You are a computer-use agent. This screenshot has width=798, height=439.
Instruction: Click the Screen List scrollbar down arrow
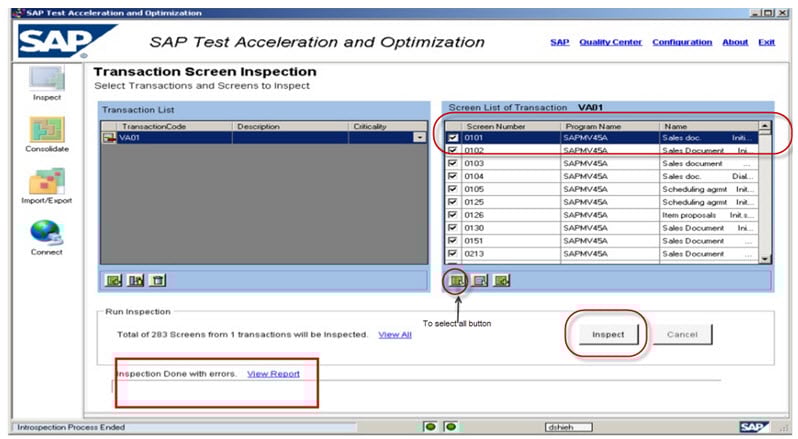pyautogui.click(x=765, y=258)
